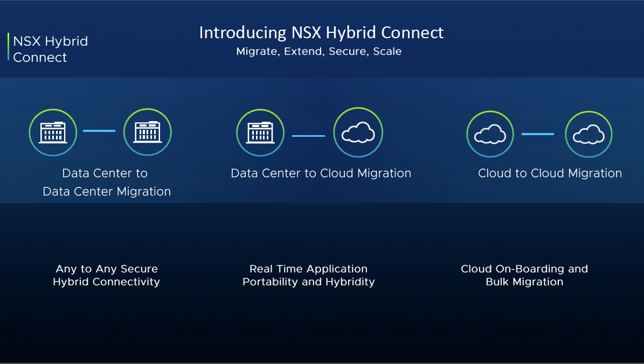Click the 'NSX Hybrid Connect' section label
This screenshot has height=364, width=644.
51,49
